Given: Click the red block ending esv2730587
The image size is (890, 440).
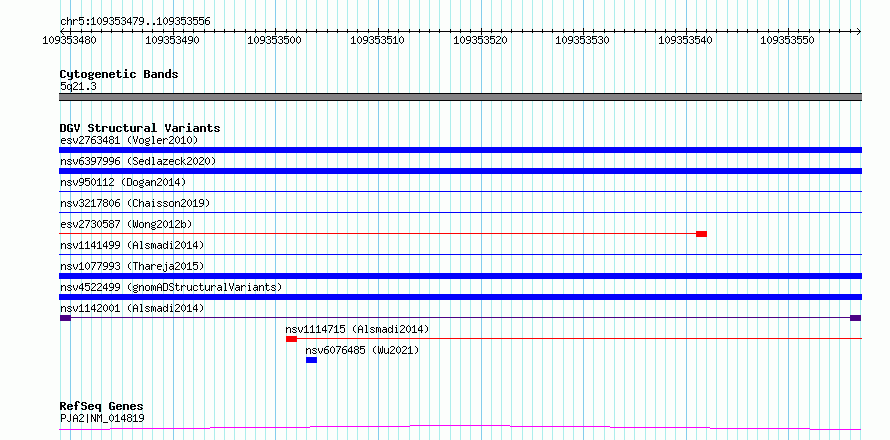Looking at the screenshot, I should pos(702,234).
